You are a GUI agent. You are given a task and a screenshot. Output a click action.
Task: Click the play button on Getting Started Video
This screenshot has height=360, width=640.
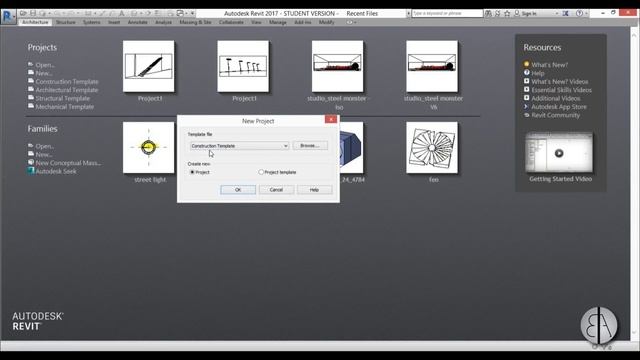pos(559,153)
